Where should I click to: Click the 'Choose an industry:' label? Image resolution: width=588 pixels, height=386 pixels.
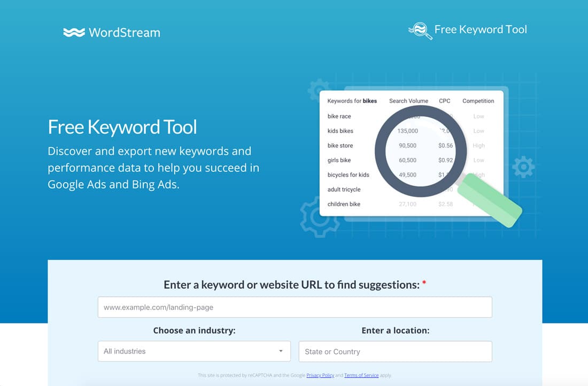(194, 330)
